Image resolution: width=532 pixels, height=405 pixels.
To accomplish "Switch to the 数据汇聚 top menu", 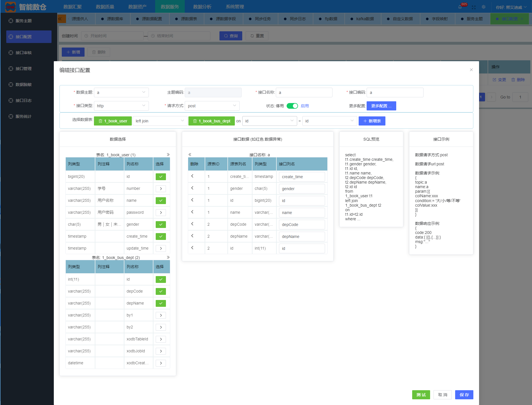I will 73,7.
